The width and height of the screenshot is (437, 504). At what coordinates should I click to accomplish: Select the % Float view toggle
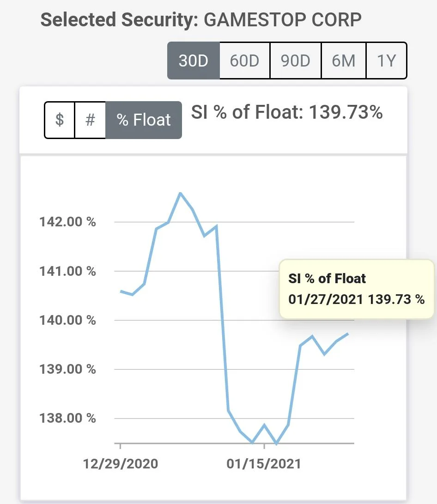click(x=144, y=120)
